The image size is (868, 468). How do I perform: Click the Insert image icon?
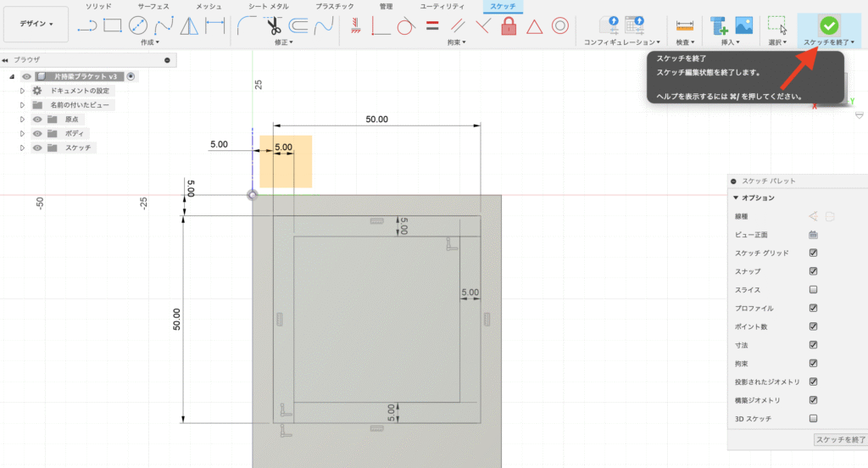(x=744, y=25)
